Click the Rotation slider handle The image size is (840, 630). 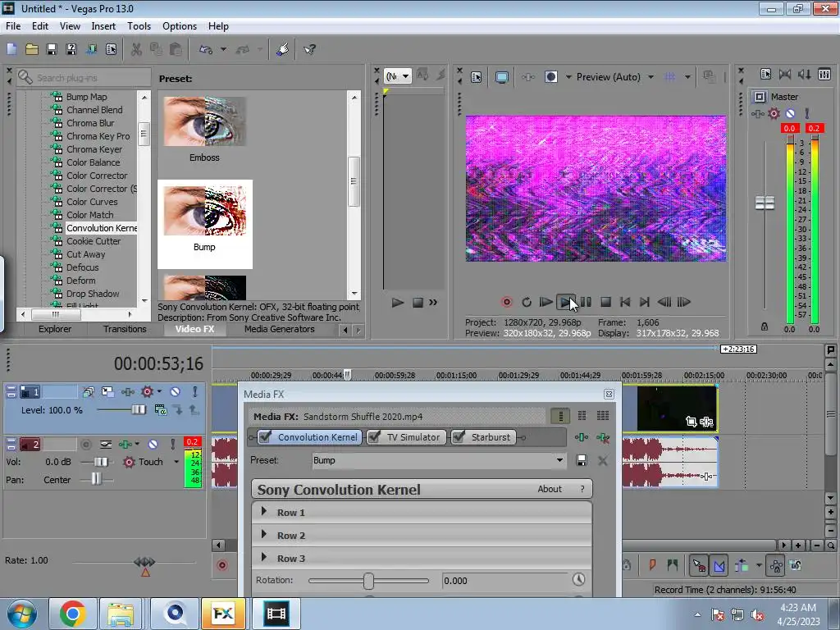[368, 581]
